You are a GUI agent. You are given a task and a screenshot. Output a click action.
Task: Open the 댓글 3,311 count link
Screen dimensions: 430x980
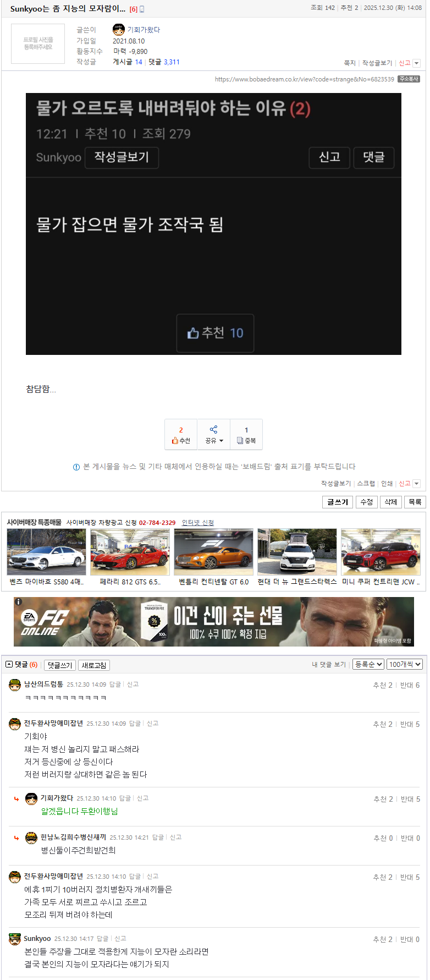click(164, 62)
